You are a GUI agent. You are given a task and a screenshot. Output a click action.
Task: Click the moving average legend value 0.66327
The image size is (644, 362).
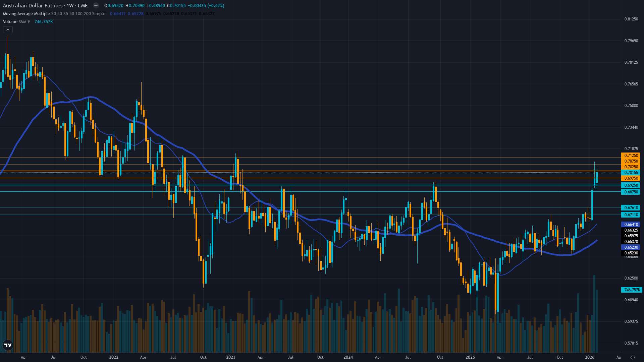pos(207,14)
